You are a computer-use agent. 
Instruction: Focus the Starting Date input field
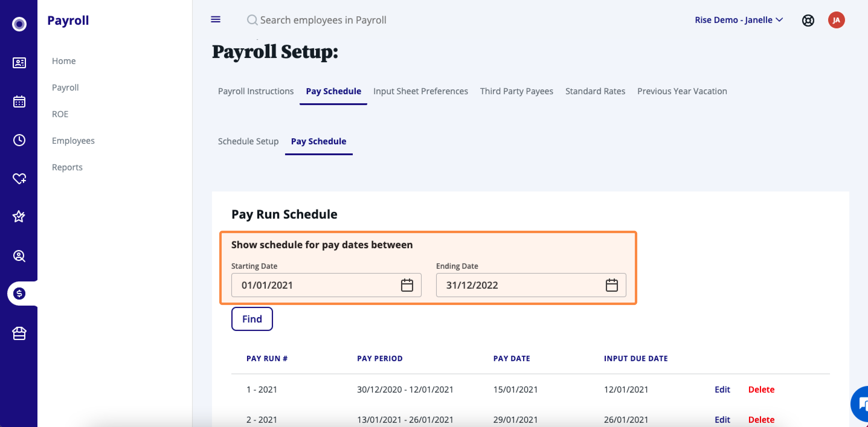point(326,285)
